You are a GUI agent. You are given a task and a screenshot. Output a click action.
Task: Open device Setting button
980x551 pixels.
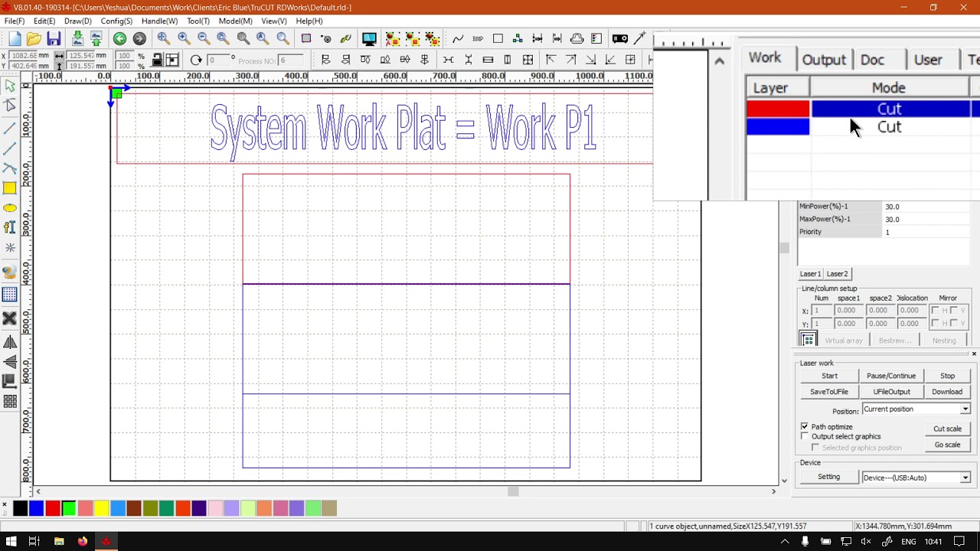[828, 477]
